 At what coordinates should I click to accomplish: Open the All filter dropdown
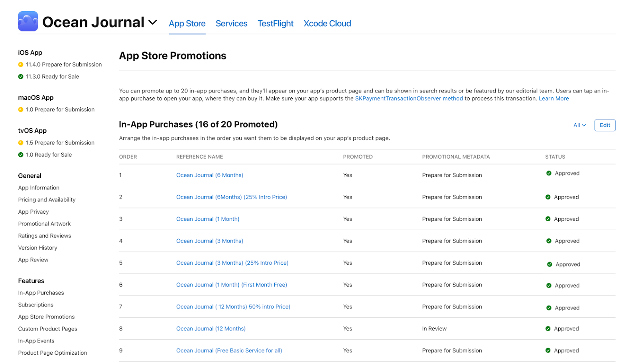pos(579,125)
